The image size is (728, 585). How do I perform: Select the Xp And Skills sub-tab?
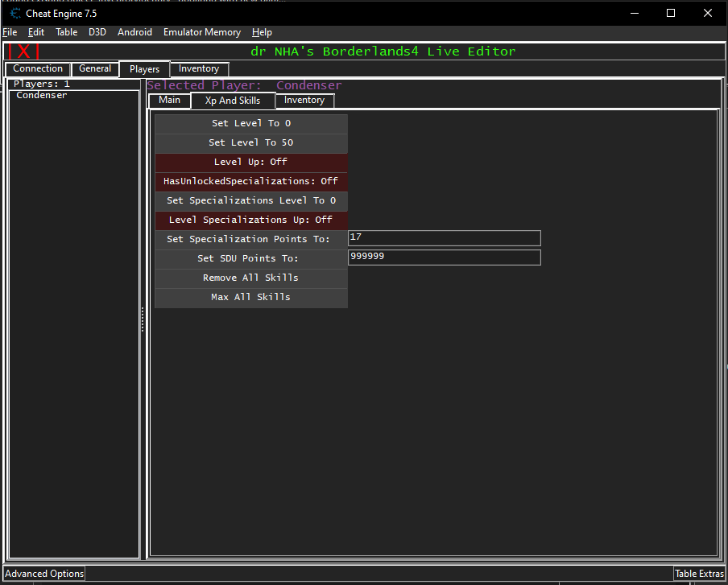click(233, 101)
